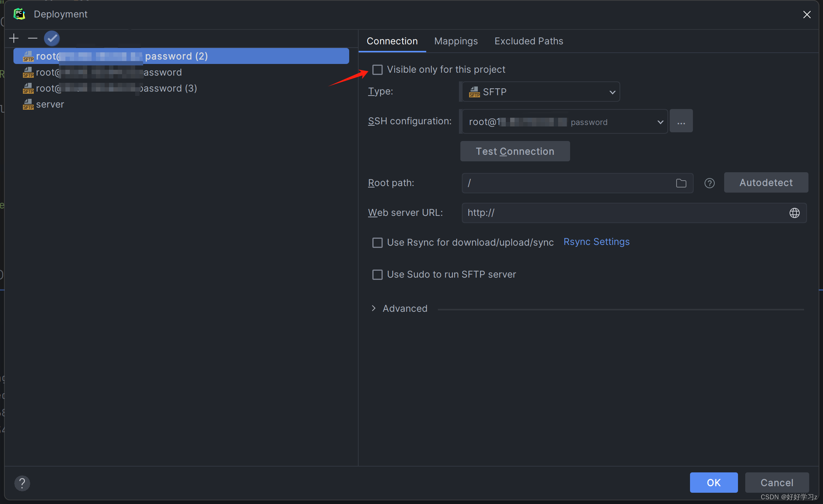Switch to the Mappings tab
The image size is (823, 504).
[x=456, y=41]
